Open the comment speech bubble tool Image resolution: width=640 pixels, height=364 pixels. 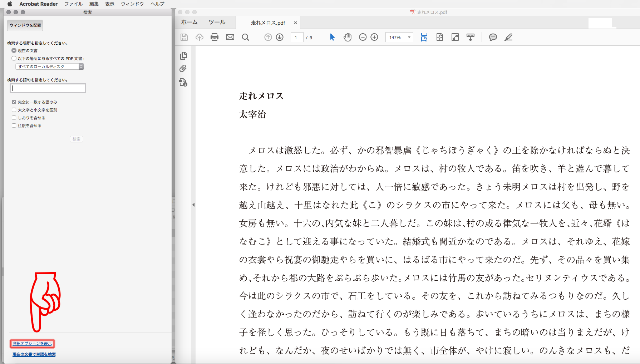click(493, 37)
